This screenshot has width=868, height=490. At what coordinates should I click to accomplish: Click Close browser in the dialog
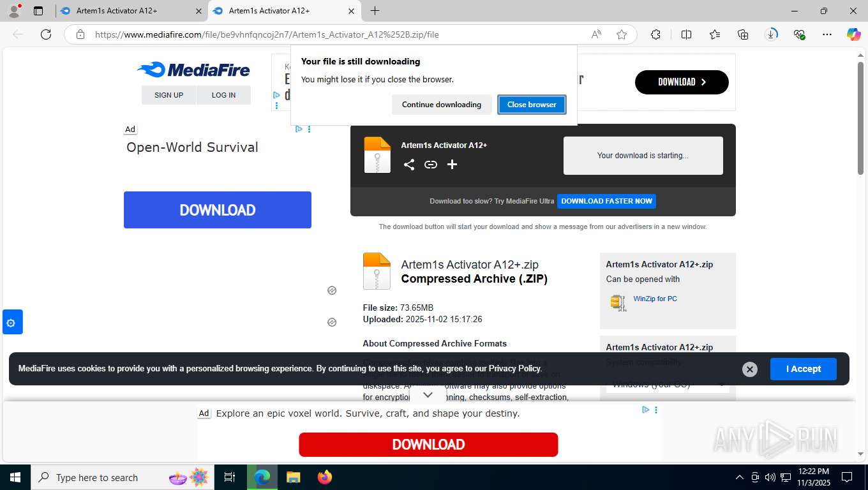click(x=532, y=105)
